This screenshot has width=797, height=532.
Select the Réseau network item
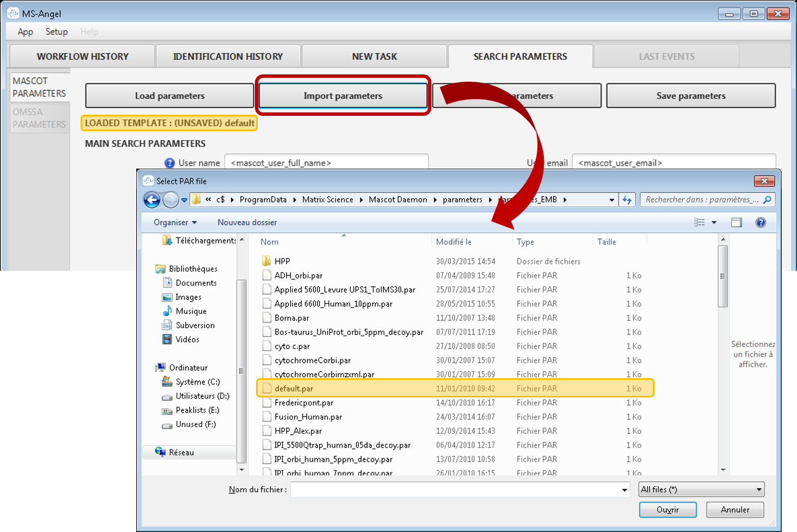pyautogui.click(x=181, y=453)
